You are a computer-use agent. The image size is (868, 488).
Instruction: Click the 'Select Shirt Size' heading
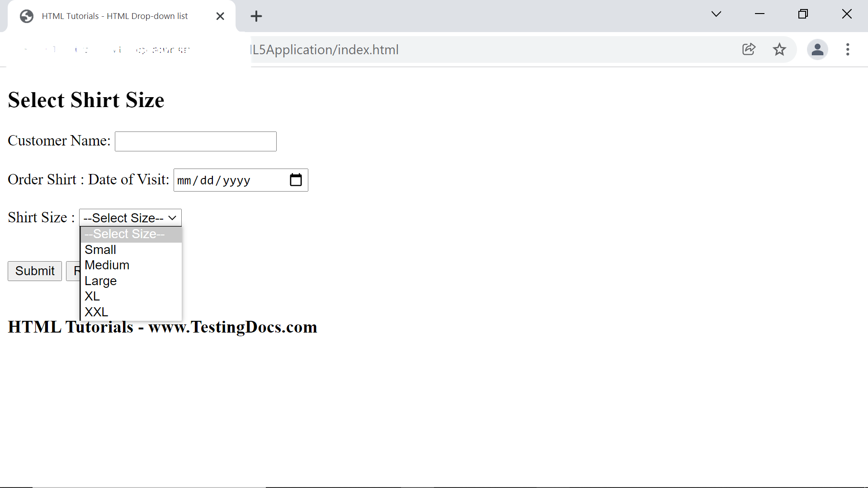pos(86,100)
